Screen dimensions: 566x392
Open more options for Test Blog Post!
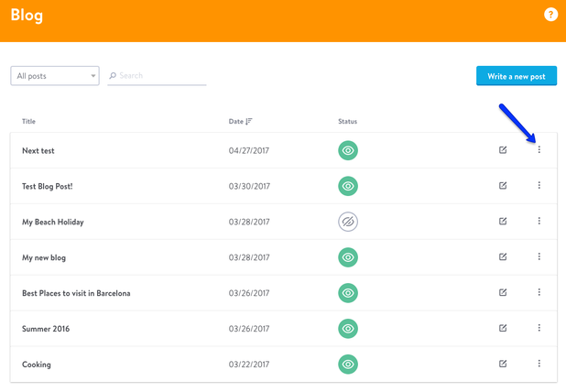[x=539, y=185]
